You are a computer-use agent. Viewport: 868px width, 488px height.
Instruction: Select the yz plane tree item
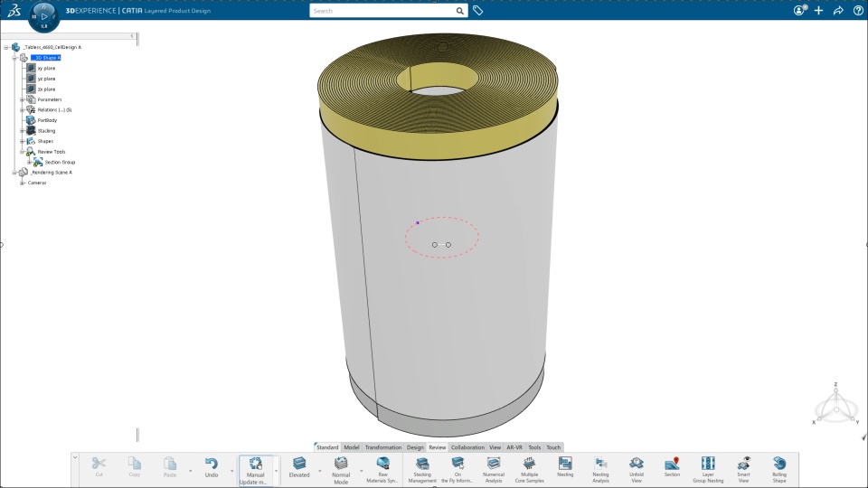(x=46, y=79)
